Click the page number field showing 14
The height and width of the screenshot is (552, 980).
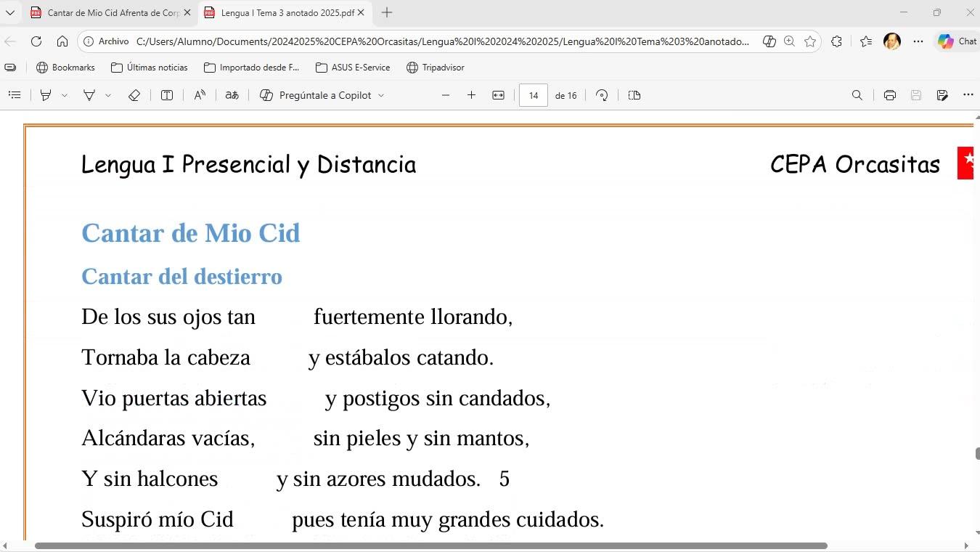(534, 95)
